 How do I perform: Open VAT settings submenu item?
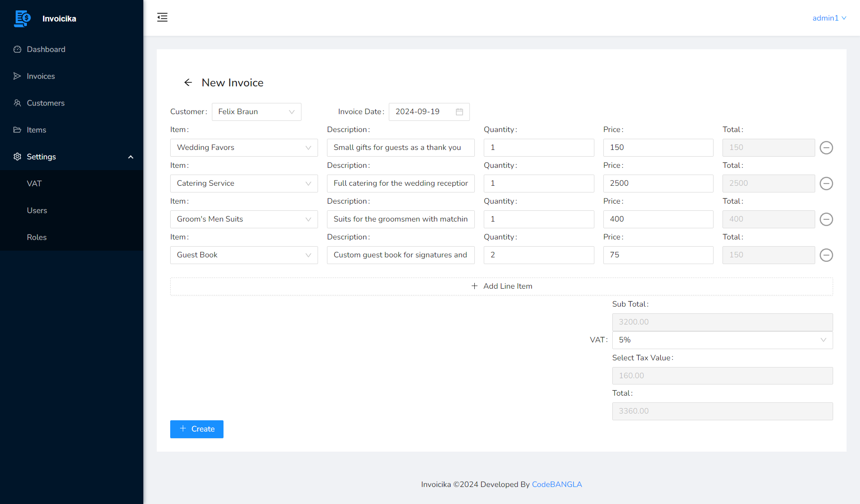(34, 184)
